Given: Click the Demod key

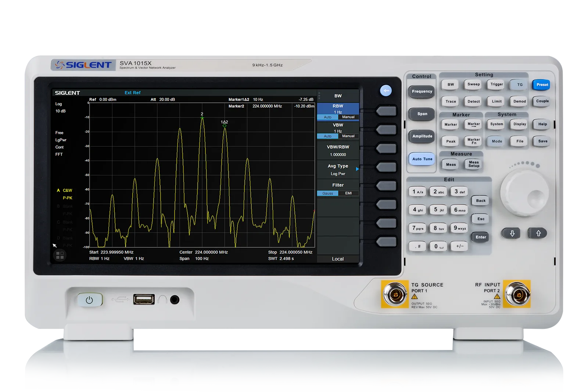Looking at the screenshot, I should pos(519,101).
